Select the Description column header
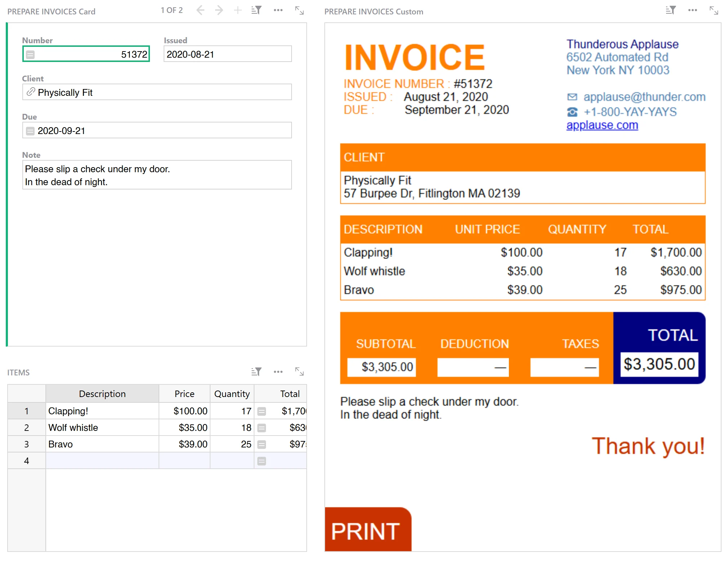728x562 pixels. pos(102,394)
